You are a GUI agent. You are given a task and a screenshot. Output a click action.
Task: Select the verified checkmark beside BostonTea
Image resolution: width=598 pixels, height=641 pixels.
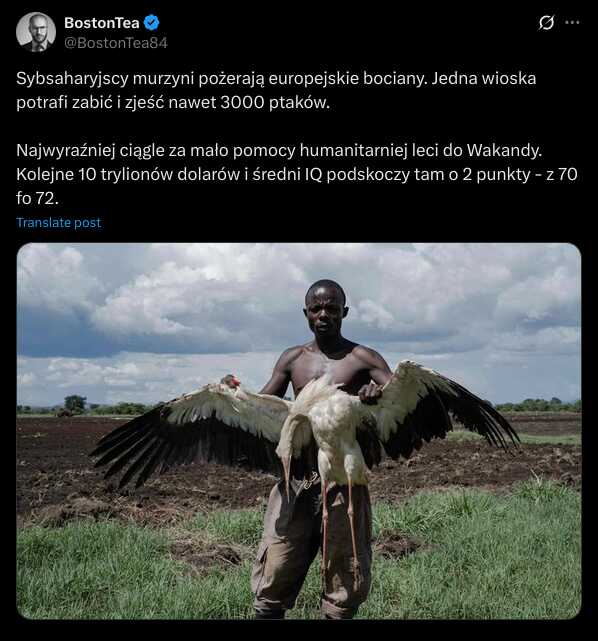[151, 22]
